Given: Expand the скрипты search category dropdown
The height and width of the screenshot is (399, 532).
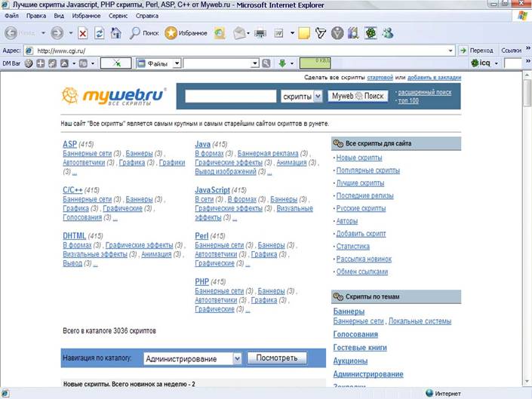Looking at the screenshot, I should [x=318, y=97].
